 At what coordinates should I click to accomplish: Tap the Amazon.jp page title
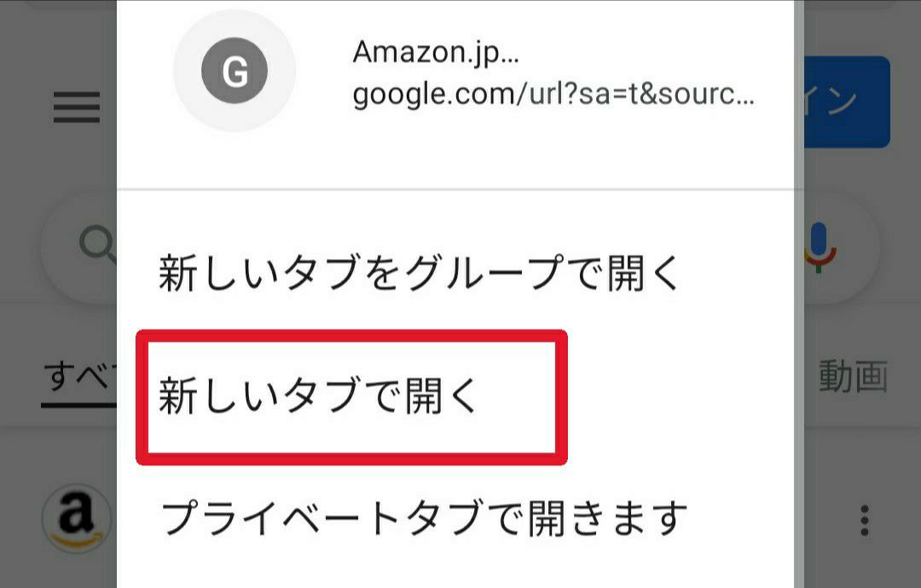click(436, 52)
